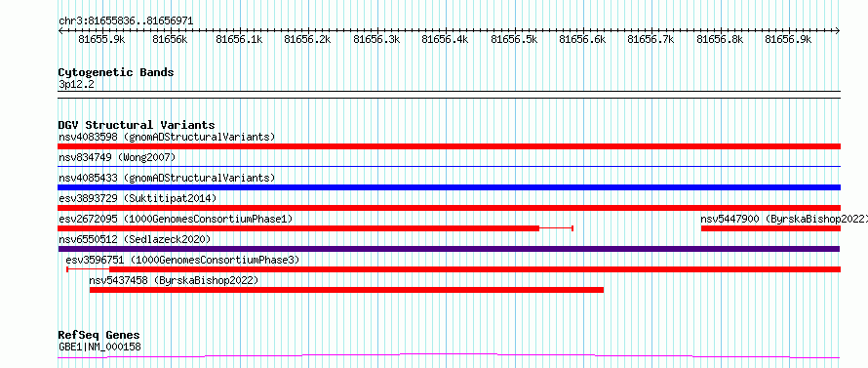This screenshot has width=868, height=368.
Task: Click the nsv5437458 red variant bar
Action: pyautogui.click(x=346, y=290)
